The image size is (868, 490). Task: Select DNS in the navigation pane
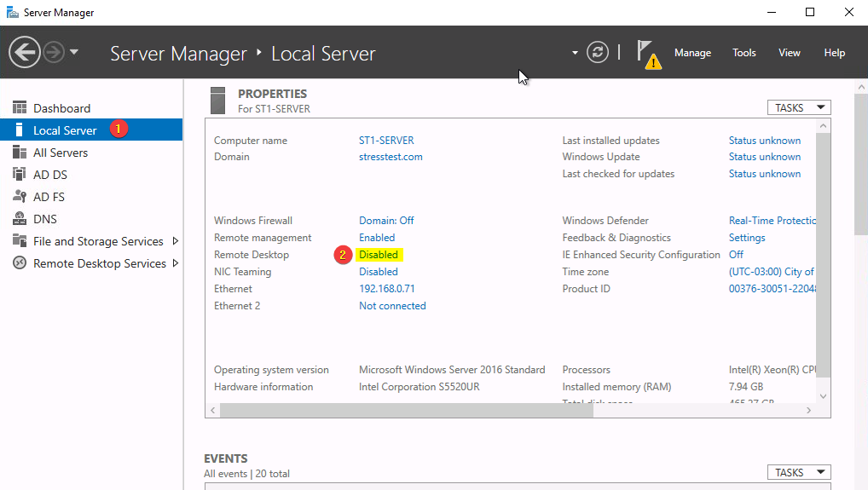pyautogui.click(x=45, y=218)
